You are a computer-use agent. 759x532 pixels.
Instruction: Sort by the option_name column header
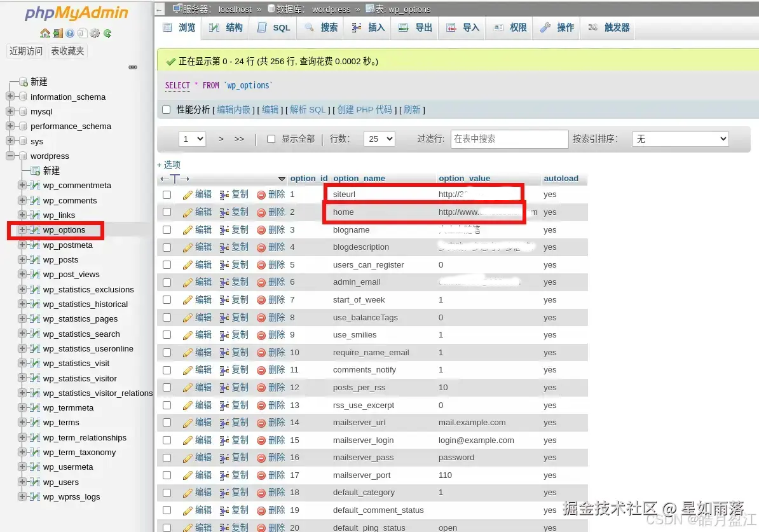coord(359,178)
